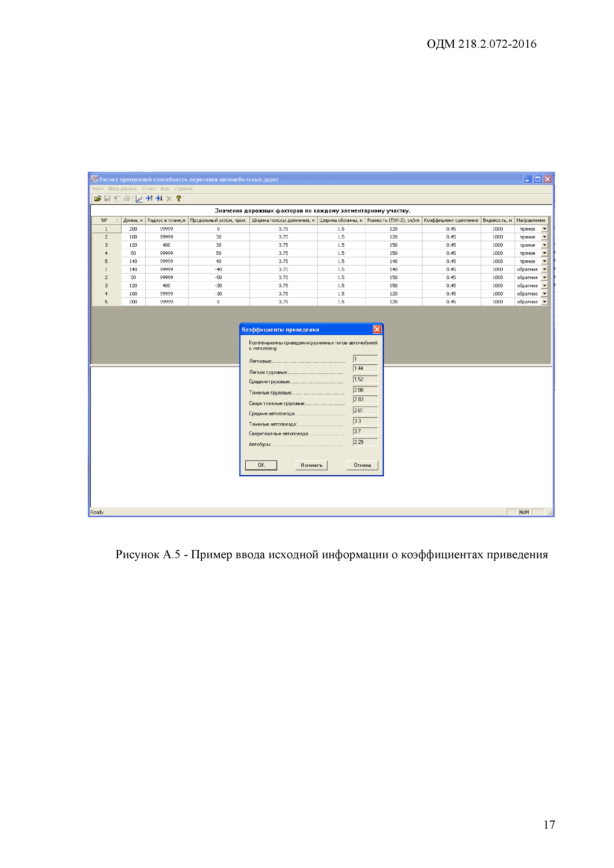Close the Коэффициенты приведения dialog
This screenshot has height=868, width=614.
377,329
